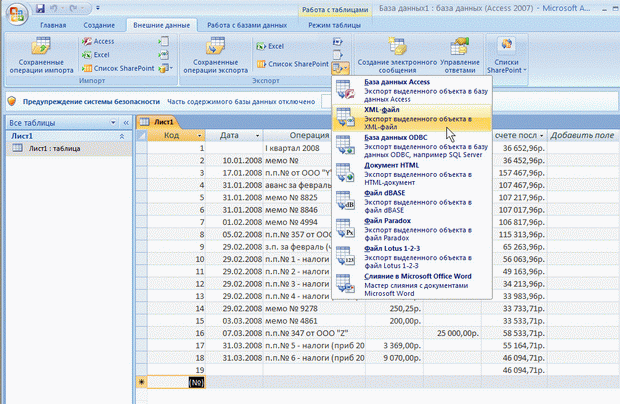
Task: Click the Office button logo
Action: click(x=15, y=16)
